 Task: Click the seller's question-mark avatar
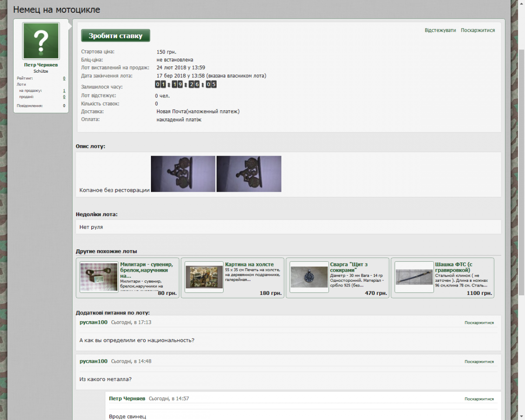pyautogui.click(x=41, y=41)
